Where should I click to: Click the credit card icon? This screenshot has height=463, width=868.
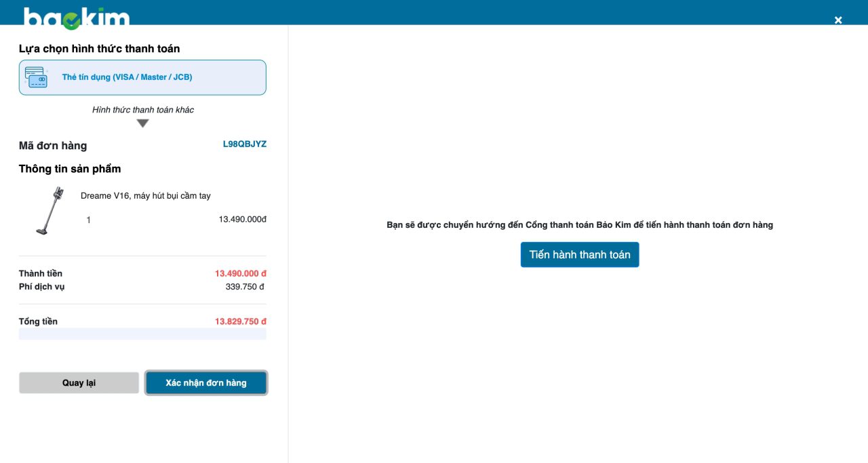click(x=36, y=77)
